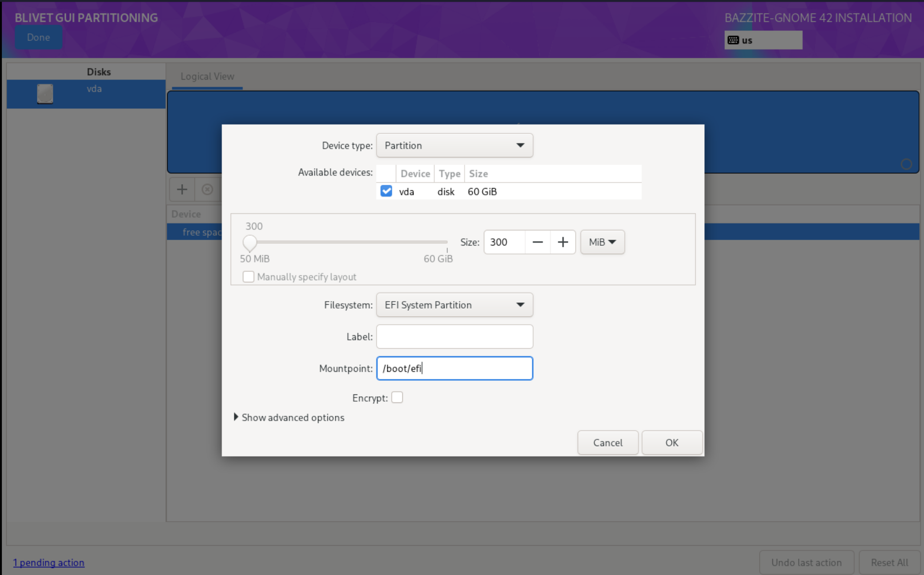
Task: Click the add new partition plus icon
Action: coord(182,189)
